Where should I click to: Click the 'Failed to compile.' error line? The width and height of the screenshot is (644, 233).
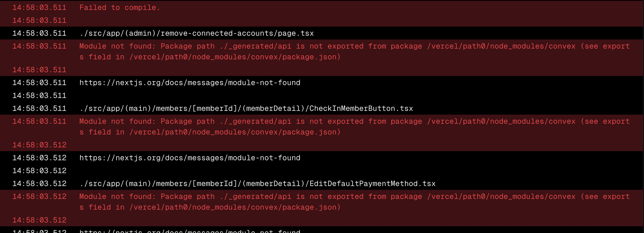click(120, 8)
